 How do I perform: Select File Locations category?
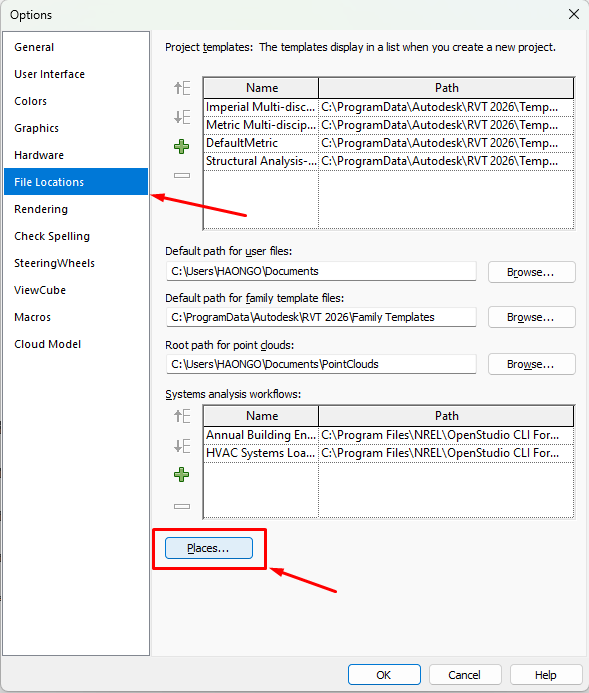76,182
